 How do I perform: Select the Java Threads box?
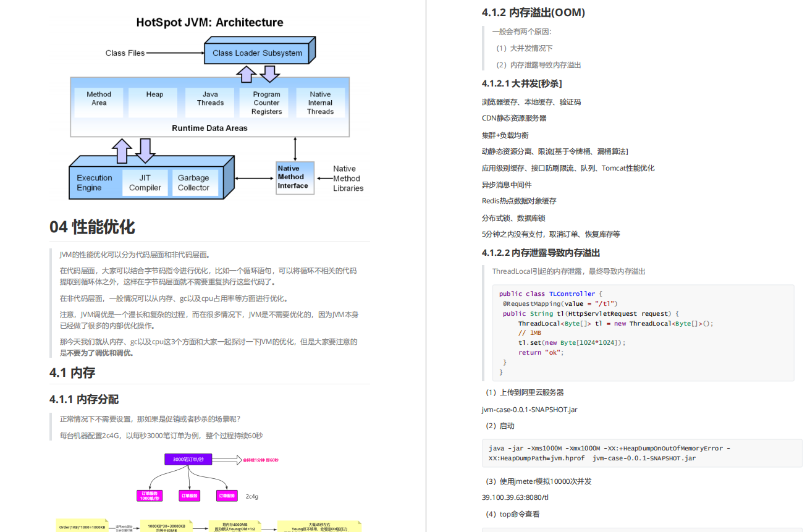(x=209, y=101)
